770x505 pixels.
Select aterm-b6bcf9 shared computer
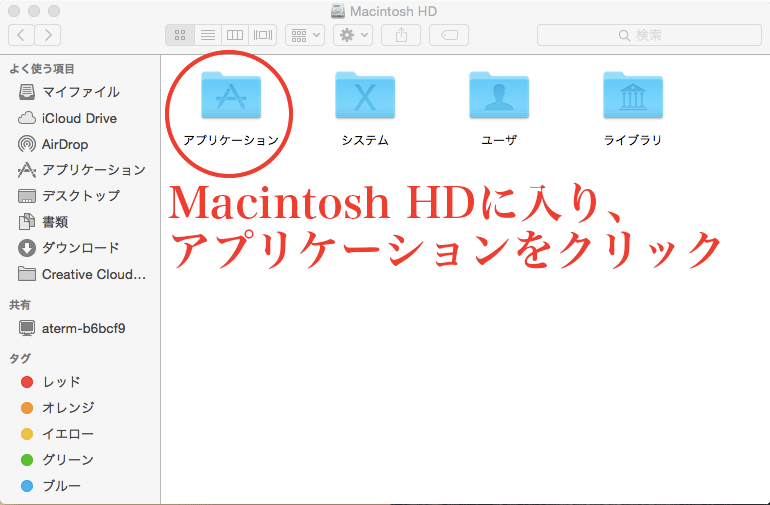click(80, 328)
